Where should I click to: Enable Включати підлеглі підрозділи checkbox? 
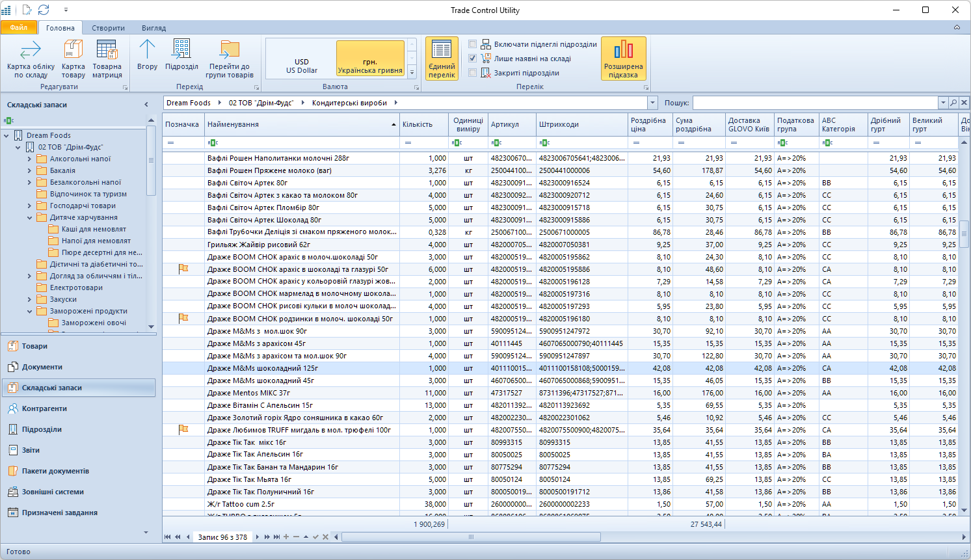(473, 44)
